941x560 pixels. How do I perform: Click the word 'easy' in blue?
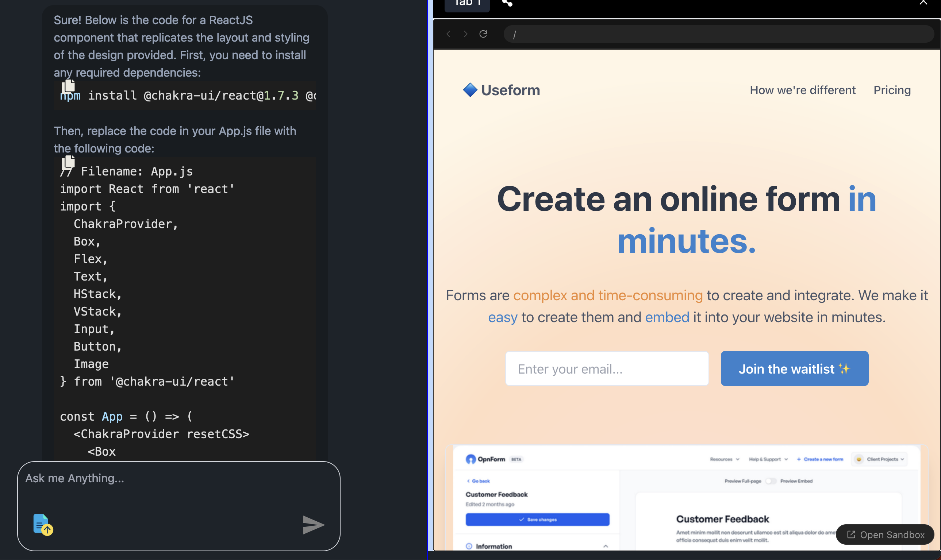503,318
